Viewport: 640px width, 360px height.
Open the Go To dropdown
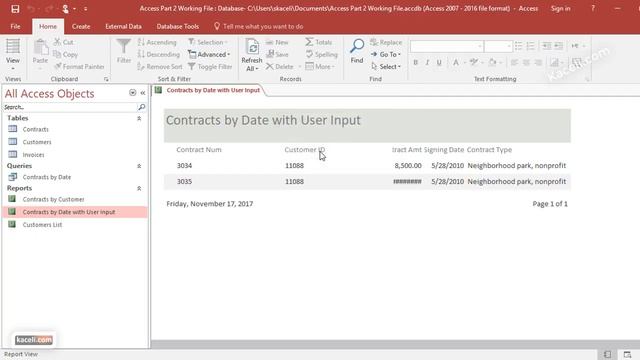386,54
